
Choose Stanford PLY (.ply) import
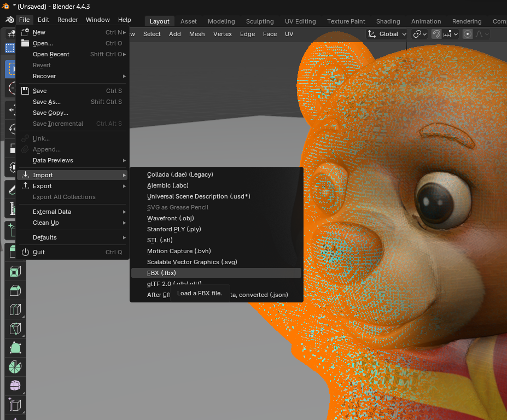coord(216,229)
